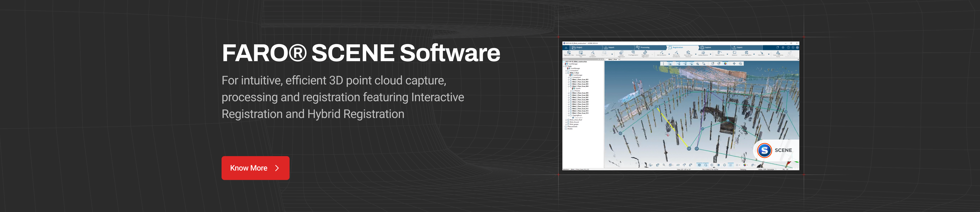
Task: Select the Blink_1_Floor viewport tab
Action: coord(613,59)
